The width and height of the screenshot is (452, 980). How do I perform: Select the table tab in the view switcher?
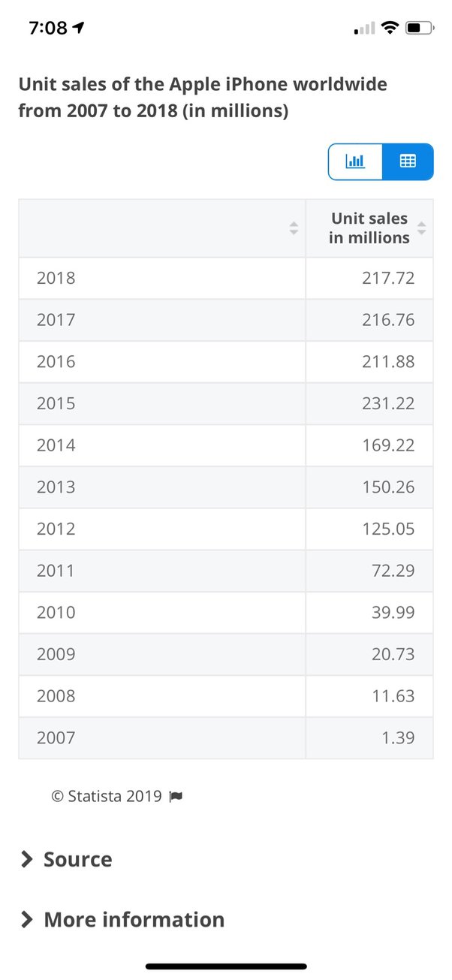[x=408, y=161]
